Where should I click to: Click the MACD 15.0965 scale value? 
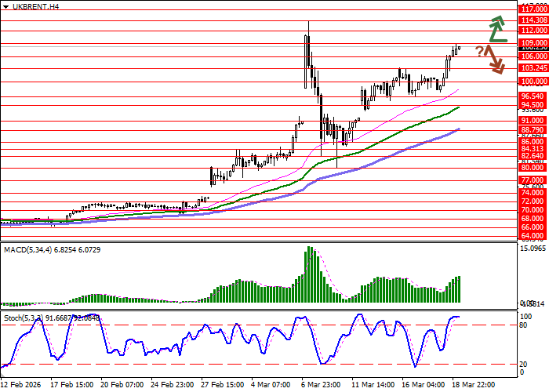[533, 249]
